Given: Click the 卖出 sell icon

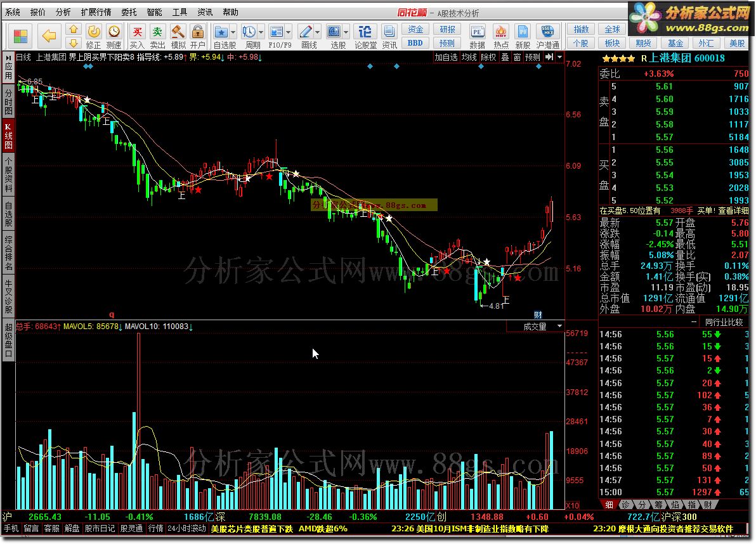Looking at the screenshot, I should pyautogui.click(x=157, y=37).
